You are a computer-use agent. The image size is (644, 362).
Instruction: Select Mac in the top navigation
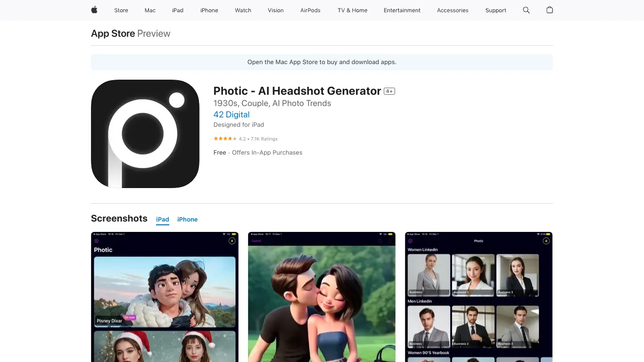(149, 10)
